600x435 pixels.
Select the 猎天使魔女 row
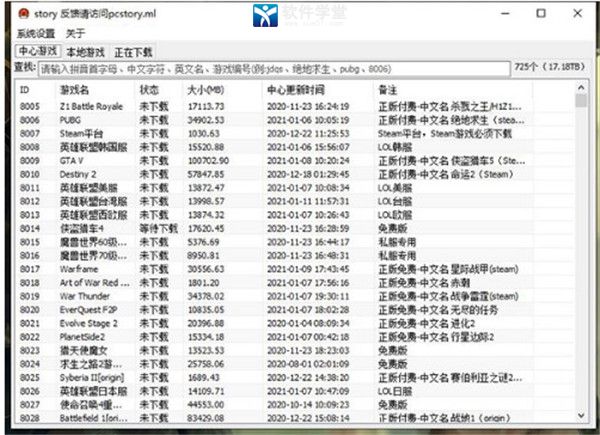tap(294, 350)
